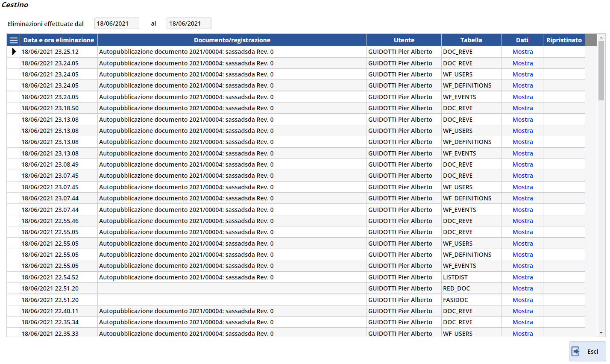The height and width of the screenshot is (364, 610).
Task: Sort by the Utente column header
Action: point(404,40)
